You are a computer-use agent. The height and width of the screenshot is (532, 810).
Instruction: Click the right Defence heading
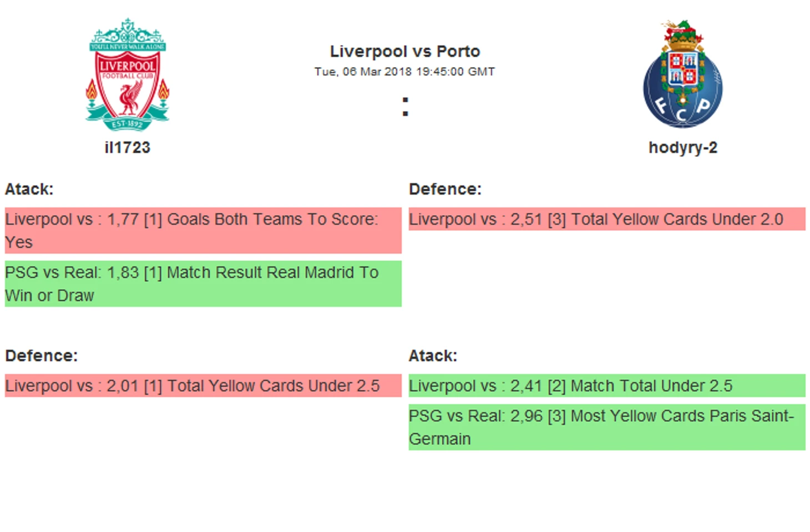pos(445,189)
